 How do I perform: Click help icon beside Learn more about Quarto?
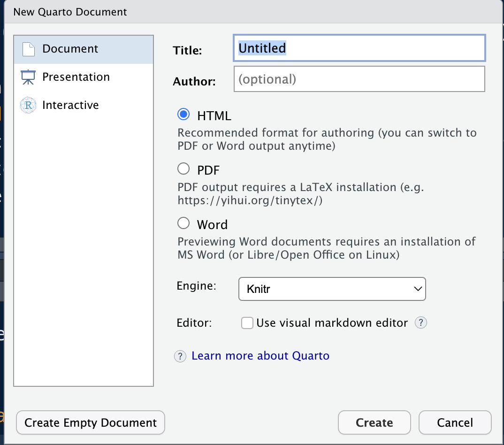click(x=180, y=356)
